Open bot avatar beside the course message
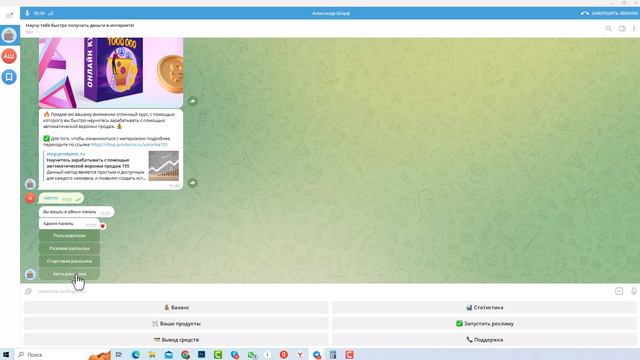The width and height of the screenshot is (640, 360). pyautogui.click(x=30, y=184)
